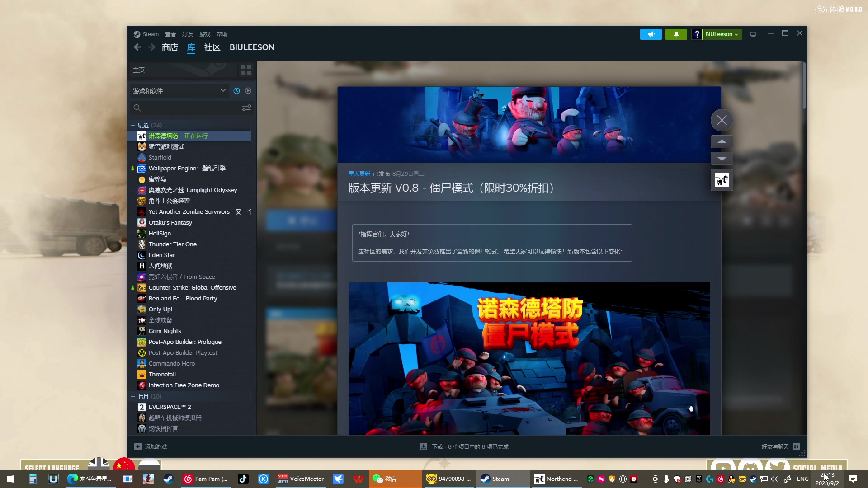Click the 主页 home button
The width and height of the screenshot is (868, 488).
coord(183,70)
